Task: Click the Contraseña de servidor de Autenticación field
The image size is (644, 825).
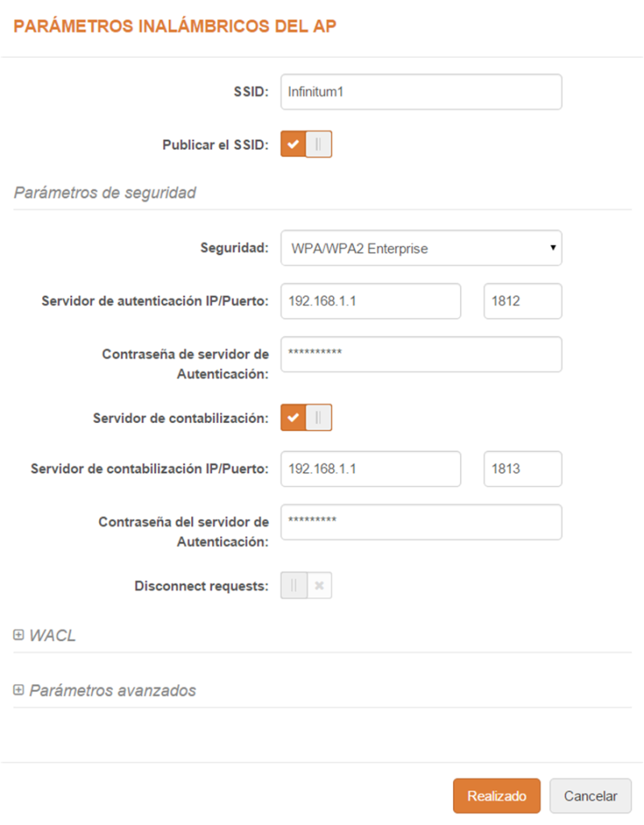Action: click(x=421, y=354)
